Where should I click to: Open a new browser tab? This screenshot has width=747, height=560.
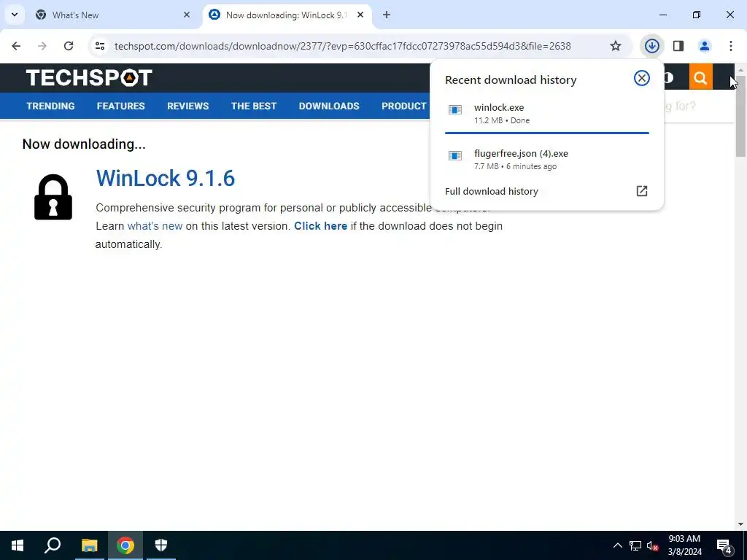tap(387, 15)
